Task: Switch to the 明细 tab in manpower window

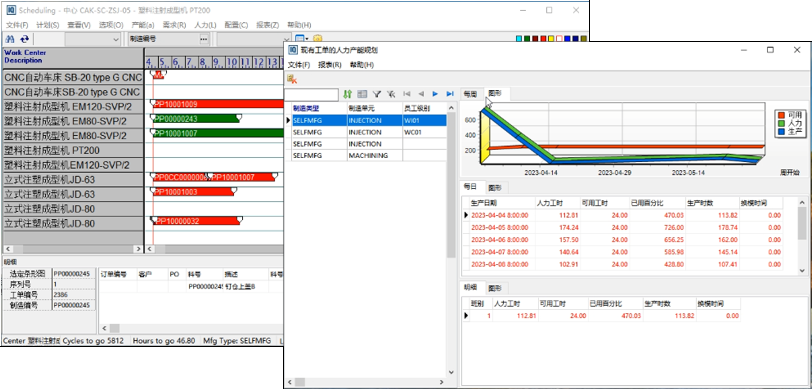Action: [x=471, y=287]
